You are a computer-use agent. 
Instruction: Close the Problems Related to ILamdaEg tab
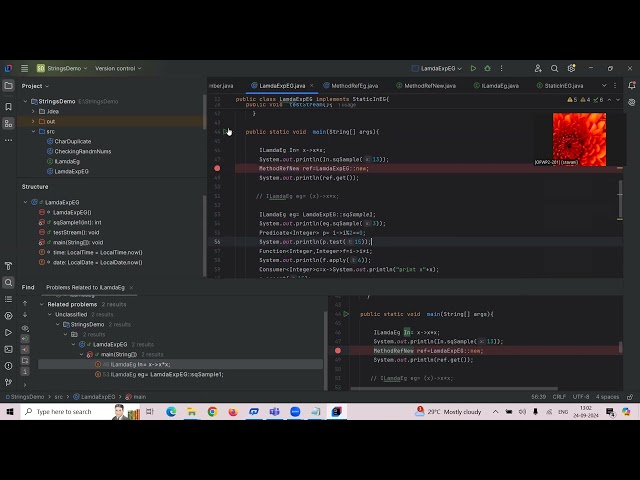tap(131, 287)
